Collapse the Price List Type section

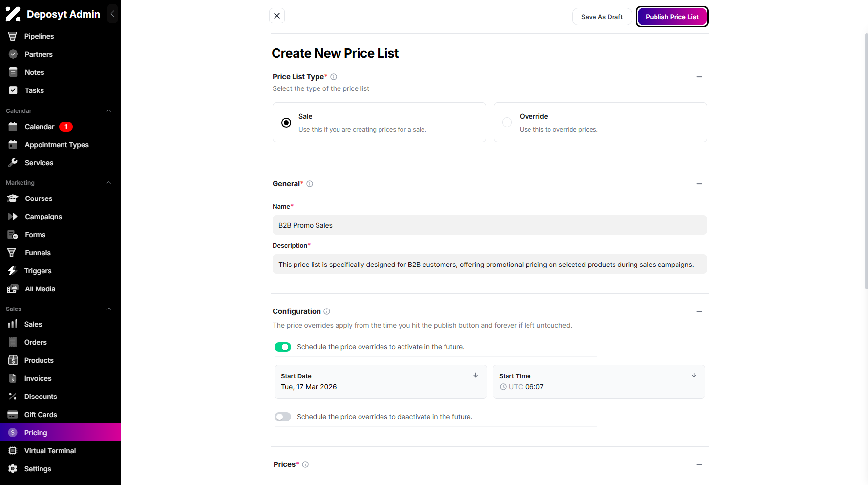pos(699,77)
